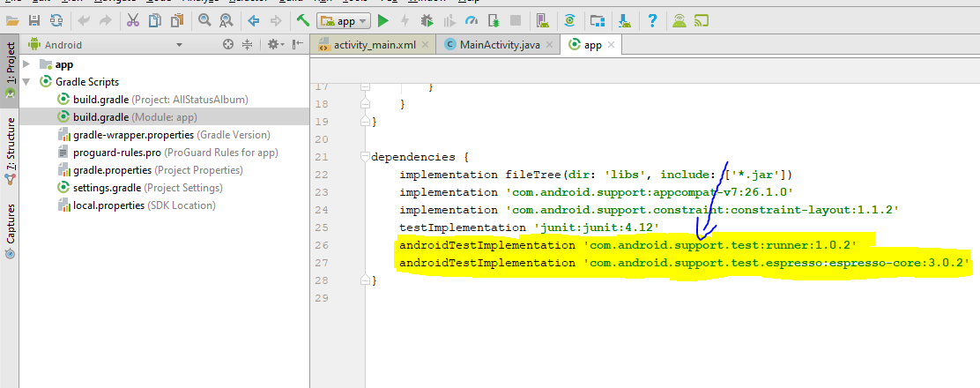Viewport: 980px width, 388px height.
Task: Click the Undo arrow icon
Action: (x=84, y=20)
